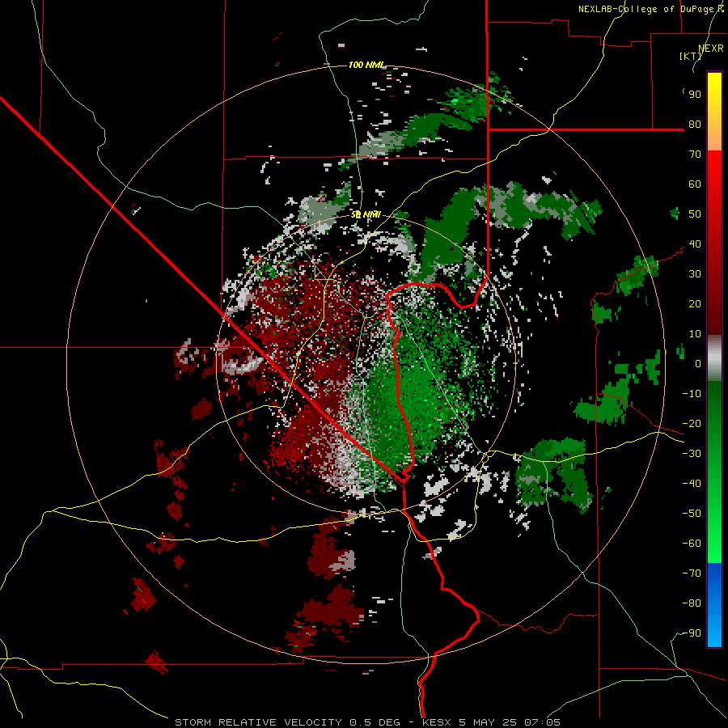
Task: Click the positive 90 scale label
Action: [695, 95]
